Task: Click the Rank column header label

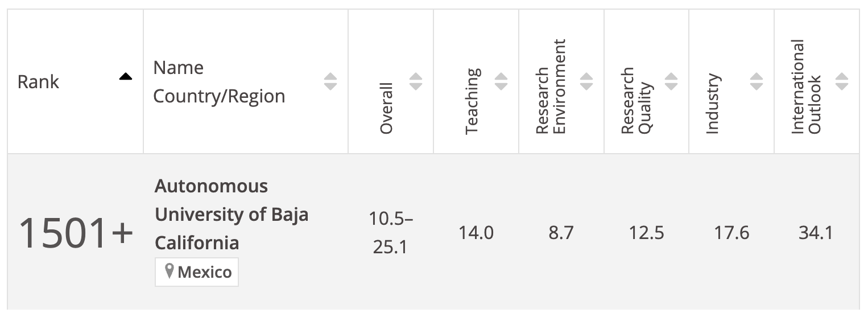Action: click(x=38, y=82)
